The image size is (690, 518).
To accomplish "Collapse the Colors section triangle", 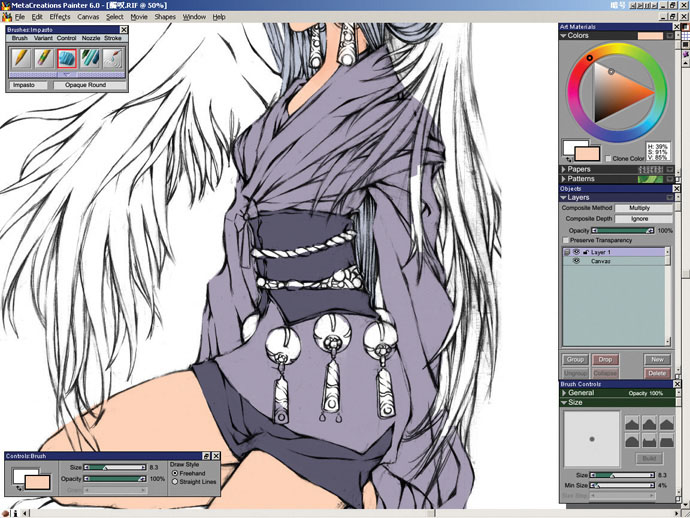I will point(563,36).
